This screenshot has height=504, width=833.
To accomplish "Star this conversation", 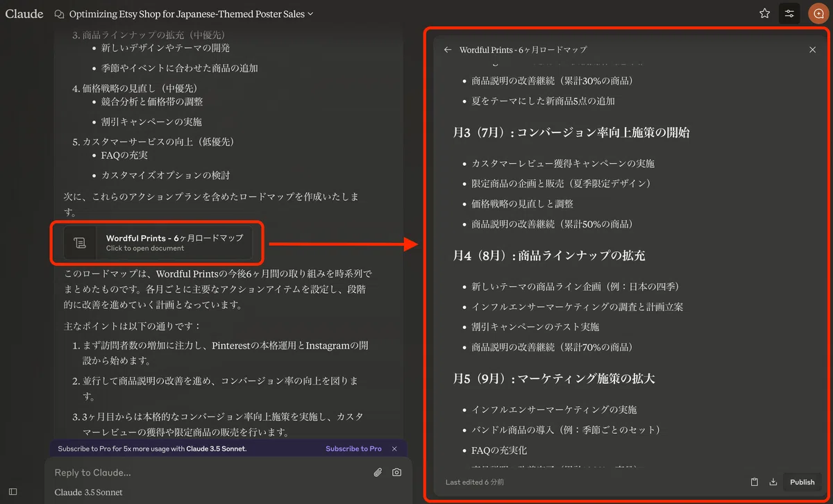I will click(764, 13).
